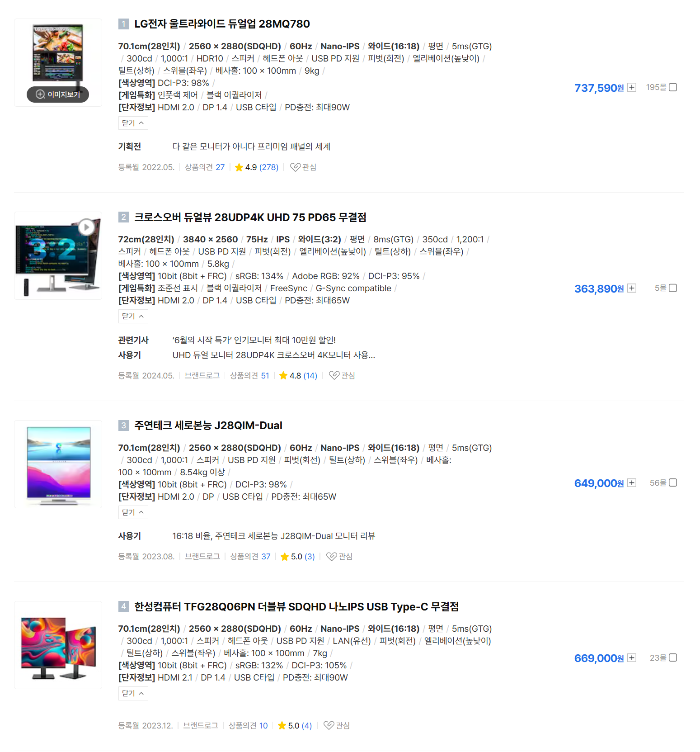Collapse LG 28MQ780 specs with 닫기
Screen dimensions: 700x752
133,123
